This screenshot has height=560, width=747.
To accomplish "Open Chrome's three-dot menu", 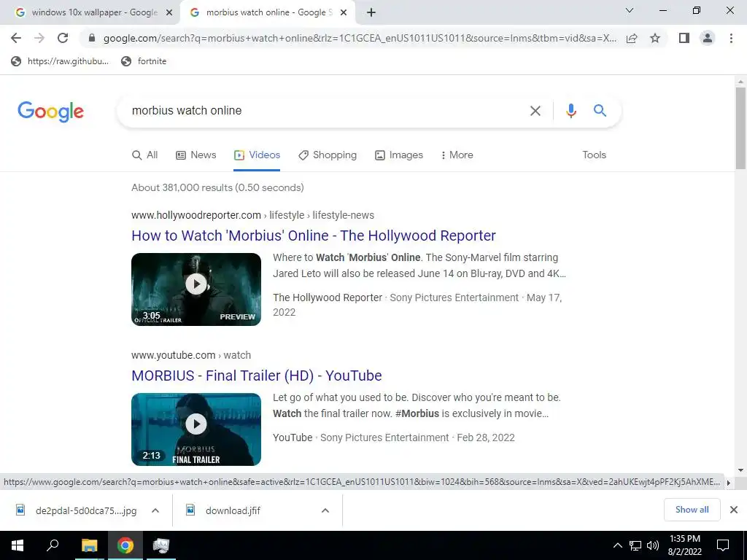I will 731,38.
